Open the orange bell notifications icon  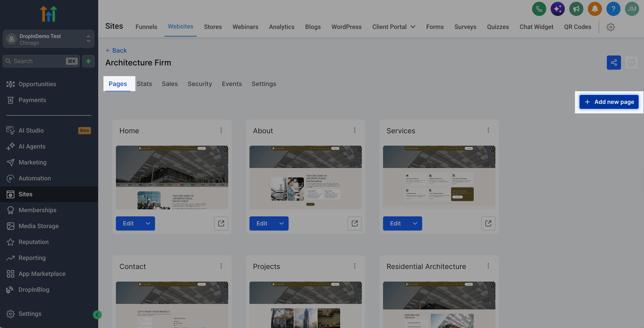click(x=595, y=9)
